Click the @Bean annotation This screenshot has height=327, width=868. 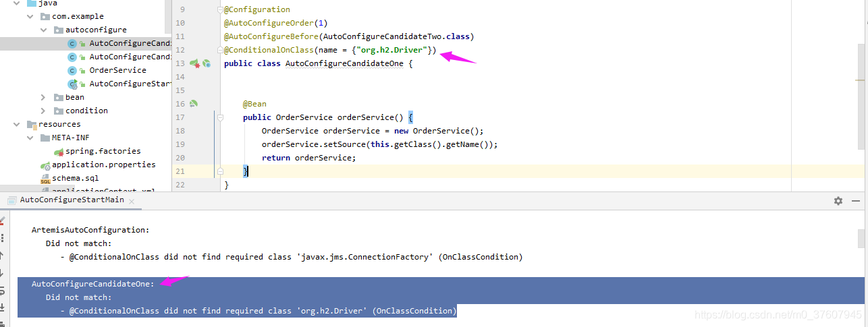[x=254, y=104]
